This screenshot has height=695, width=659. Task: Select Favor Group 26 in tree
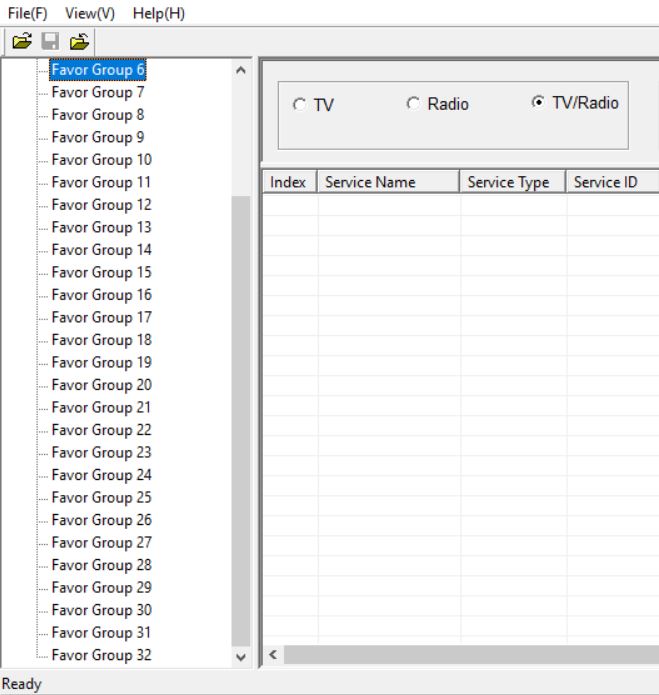[x=101, y=520]
